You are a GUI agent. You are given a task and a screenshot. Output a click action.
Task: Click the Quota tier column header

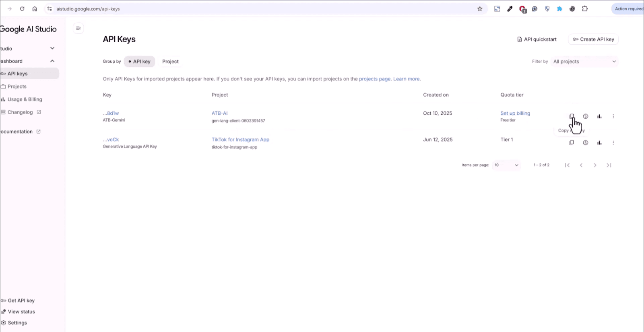click(512, 95)
